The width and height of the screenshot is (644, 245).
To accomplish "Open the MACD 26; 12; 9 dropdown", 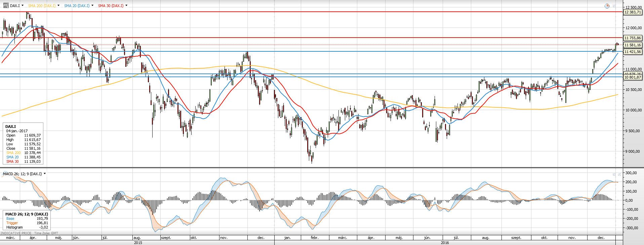I will pos(45,174).
